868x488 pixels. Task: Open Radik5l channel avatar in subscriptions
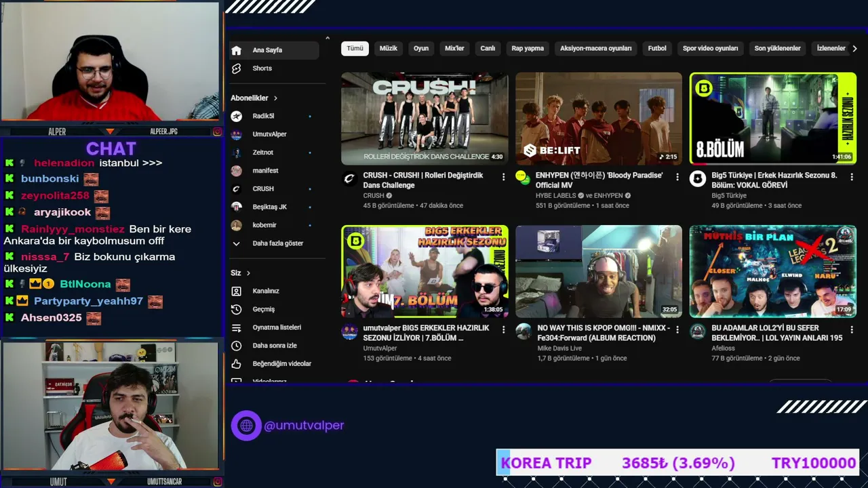pyautogui.click(x=236, y=116)
